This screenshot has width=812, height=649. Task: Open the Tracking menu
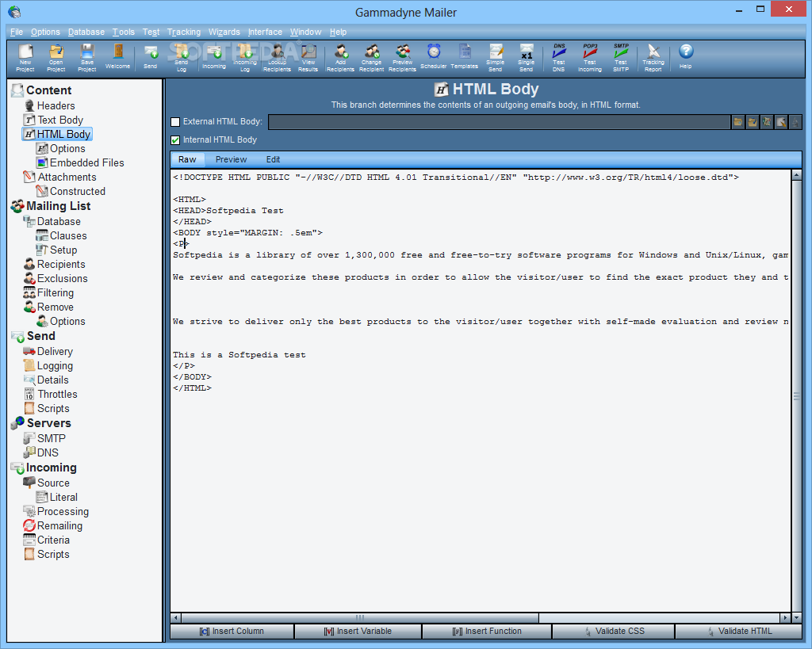[184, 32]
